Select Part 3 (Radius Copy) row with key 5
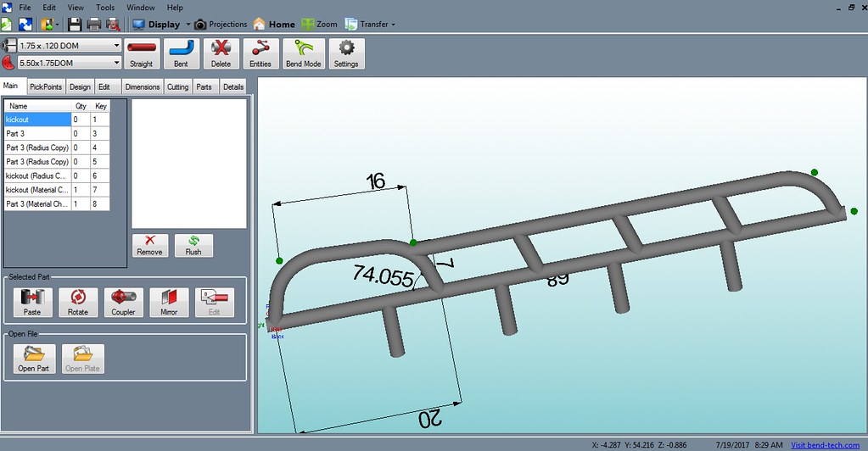 57,162
